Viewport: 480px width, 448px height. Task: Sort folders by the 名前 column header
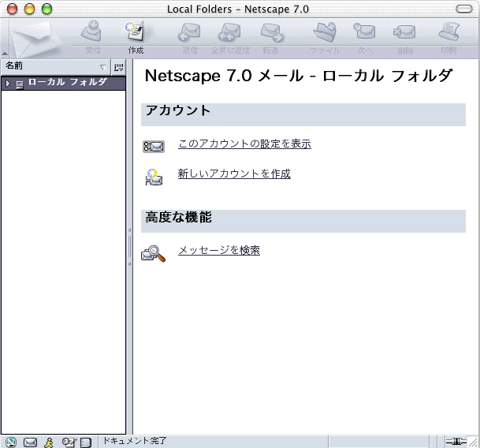[x=55, y=67]
